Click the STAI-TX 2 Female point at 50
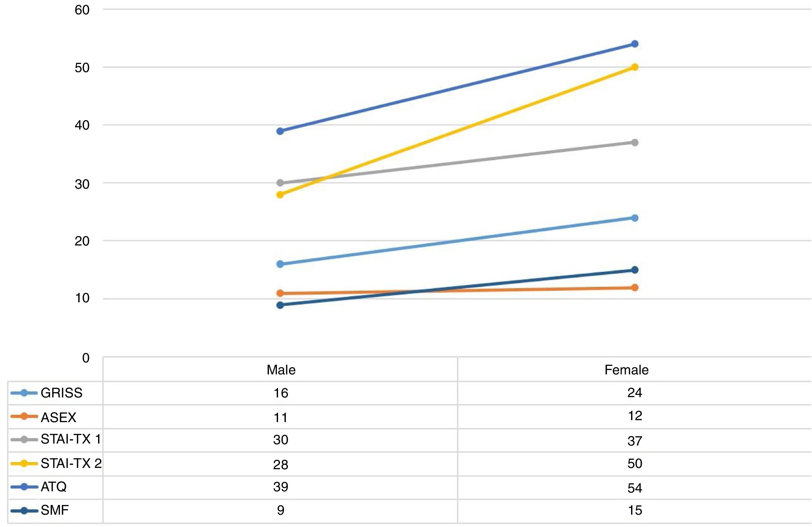Image resolution: width=812 pixels, height=527 pixels. click(x=635, y=67)
